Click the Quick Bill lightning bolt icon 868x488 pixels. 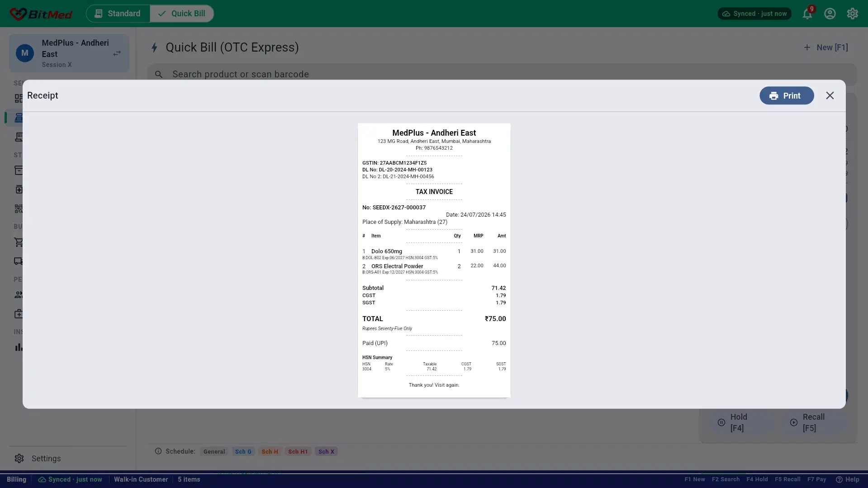154,47
